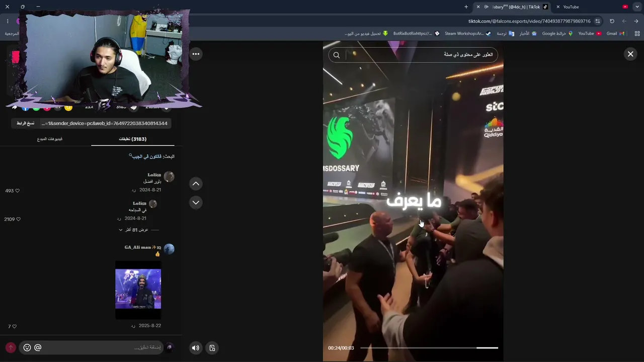Open the apps grid icon in bookmarks bar
The height and width of the screenshot is (362, 644).
pos(637,34)
